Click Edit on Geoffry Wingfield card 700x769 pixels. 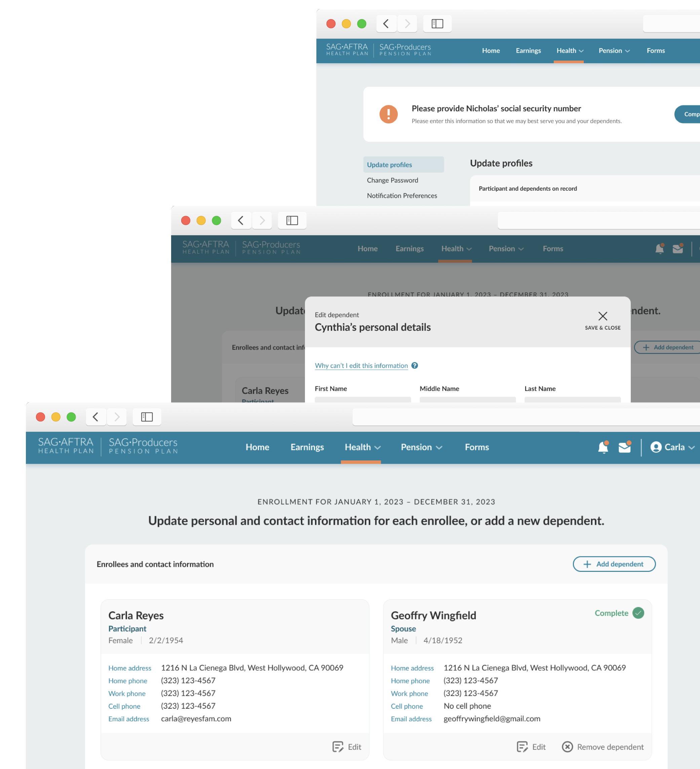531,746
